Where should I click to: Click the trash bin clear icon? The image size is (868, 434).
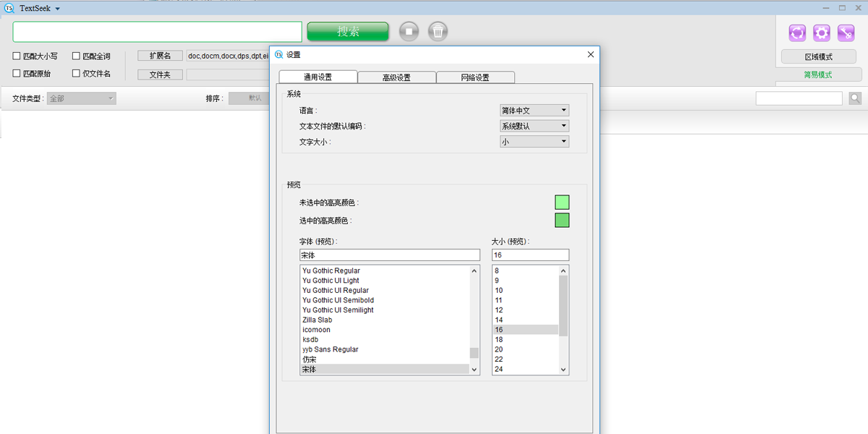click(438, 31)
